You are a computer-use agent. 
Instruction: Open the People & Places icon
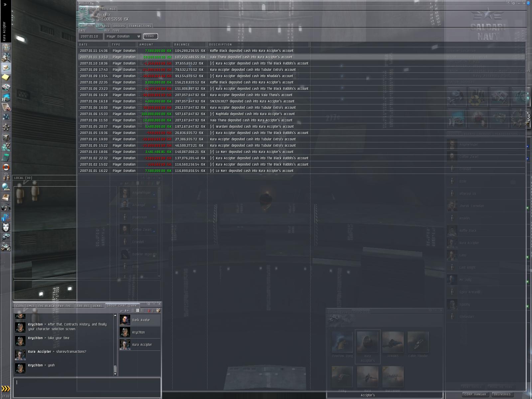pos(6,57)
